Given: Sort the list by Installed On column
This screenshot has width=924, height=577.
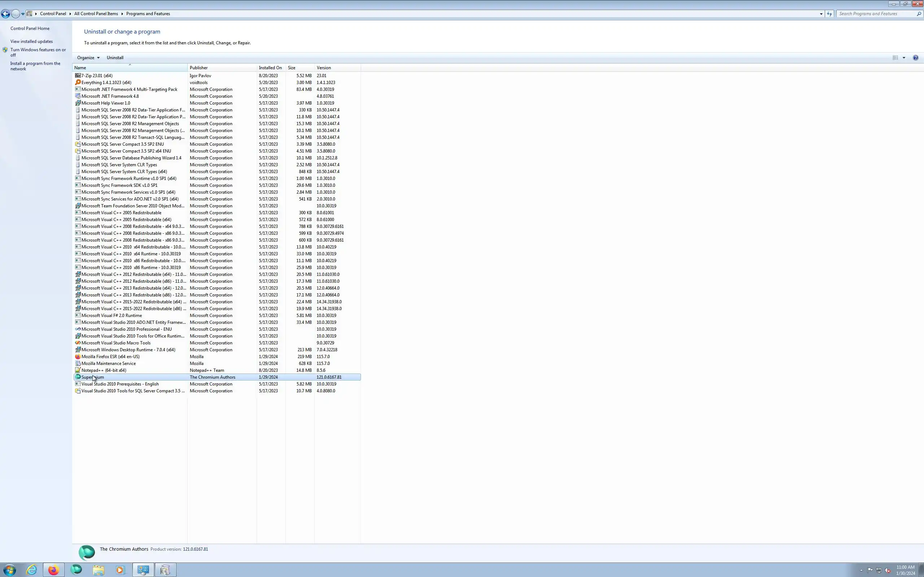Looking at the screenshot, I should coord(270,67).
